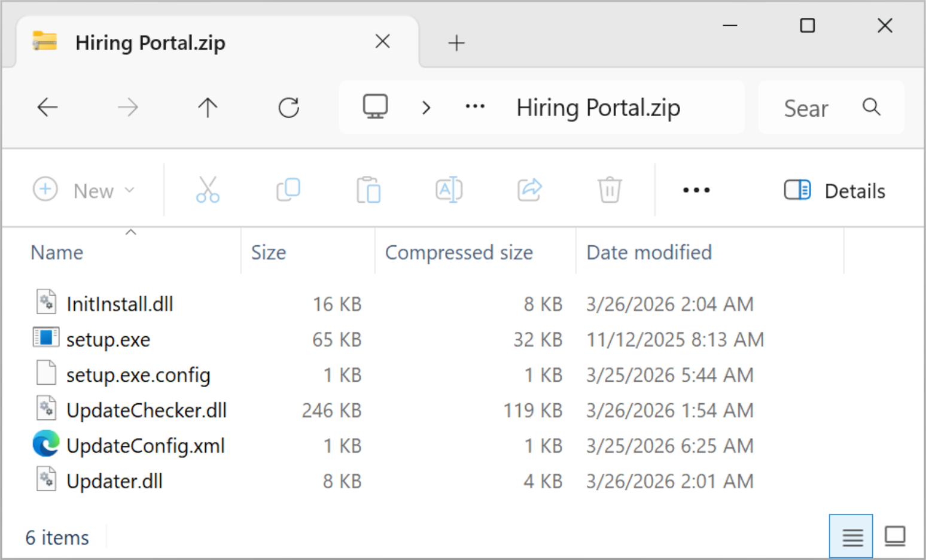This screenshot has width=926, height=560.
Task: Select InitInstall.dll file
Action: (120, 304)
